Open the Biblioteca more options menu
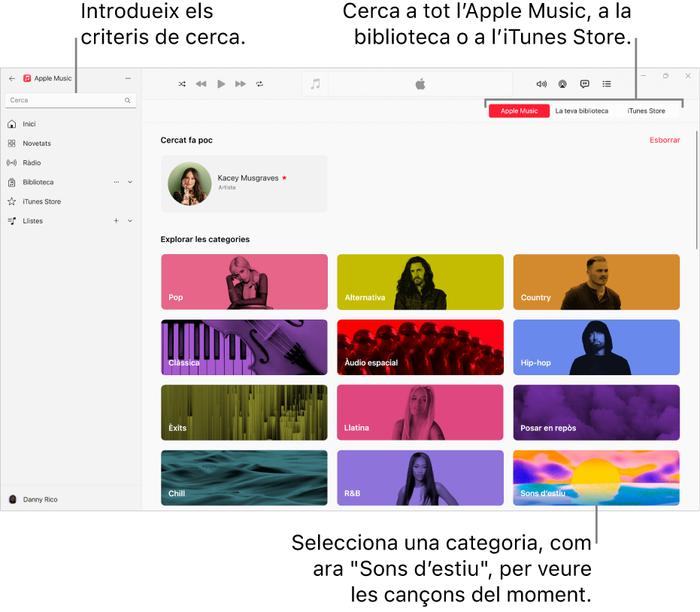 point(117,182)
